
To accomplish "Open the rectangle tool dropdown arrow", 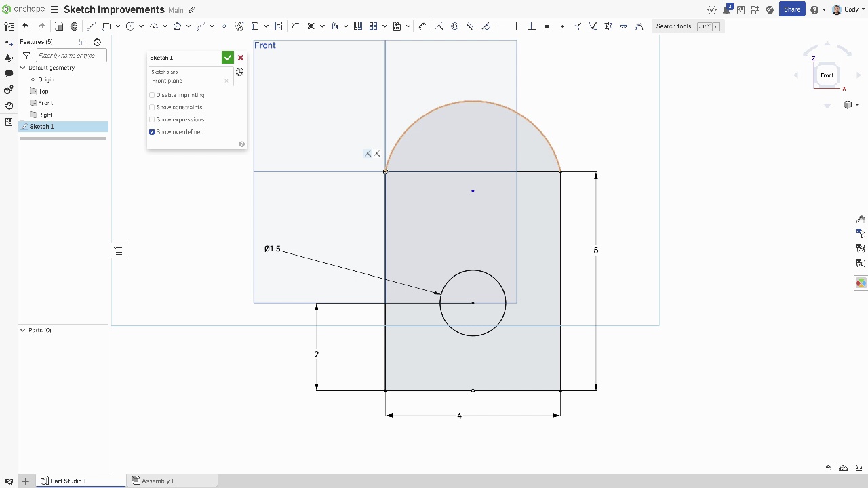I will point(117,26).
